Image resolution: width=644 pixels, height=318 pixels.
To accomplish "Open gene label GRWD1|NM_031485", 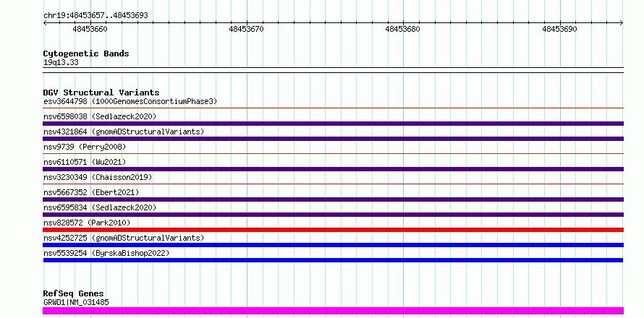I will coord(76,302).
